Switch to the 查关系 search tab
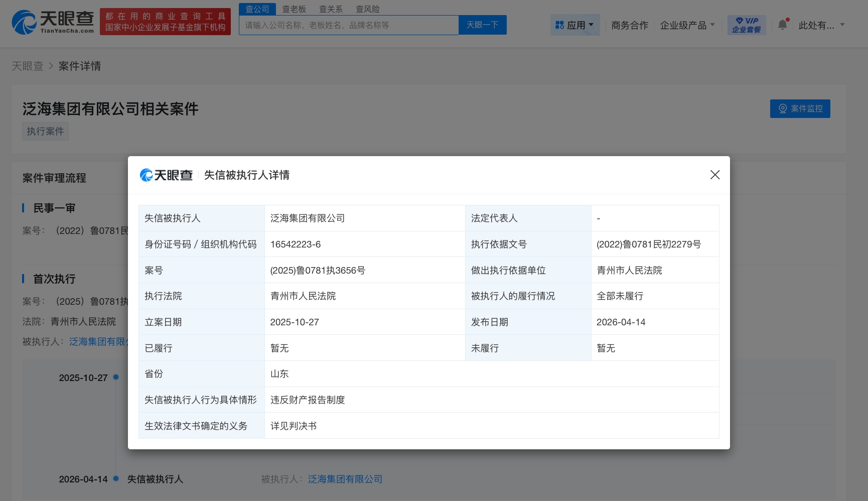 pos(331,9)
